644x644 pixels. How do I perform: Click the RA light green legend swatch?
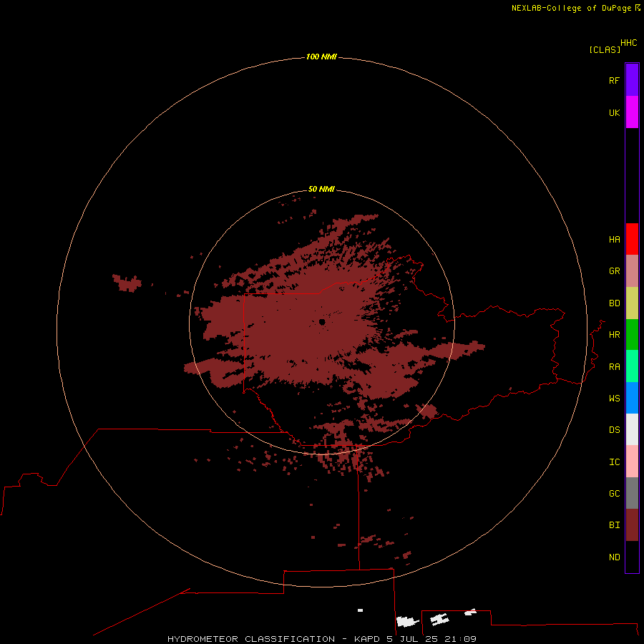632,366
